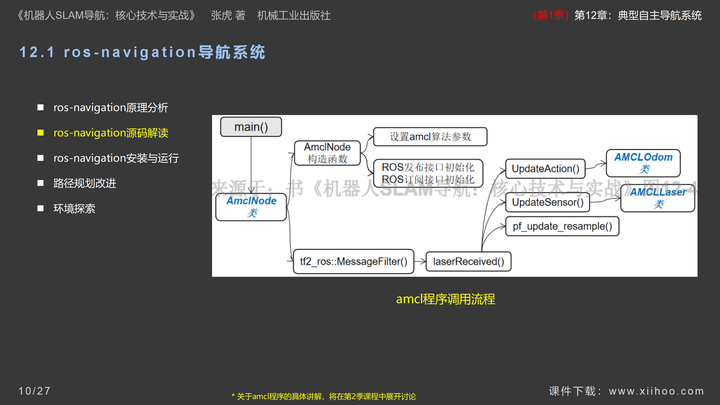Click the UpdateSensor() box
The width and height of the screenshot is (720, 405).
547,202
